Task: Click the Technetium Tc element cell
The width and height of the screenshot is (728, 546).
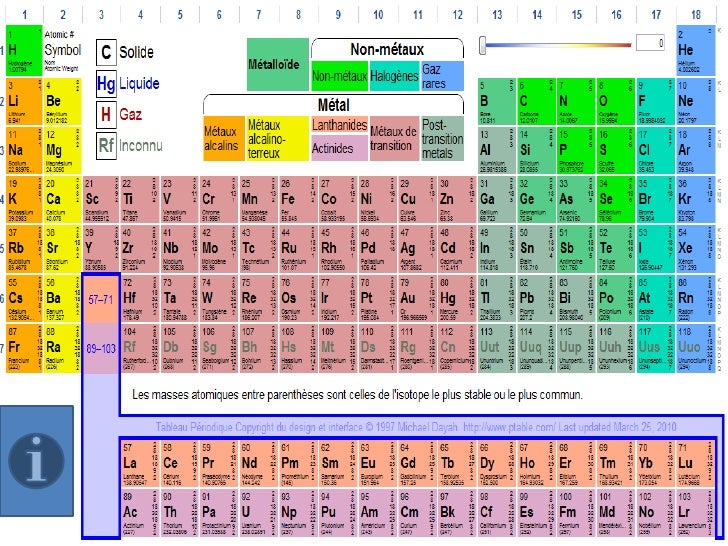Action: coord(258,249)
